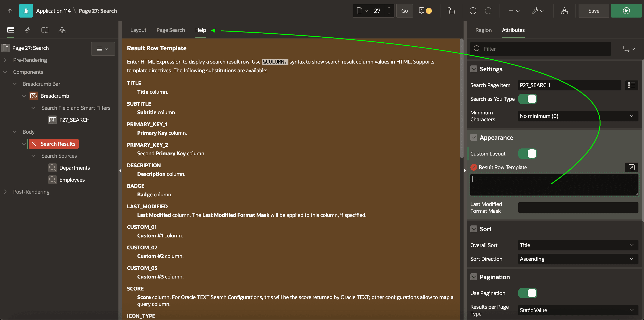
Task: Toggle Search as You Type switch
Action: 527,99
